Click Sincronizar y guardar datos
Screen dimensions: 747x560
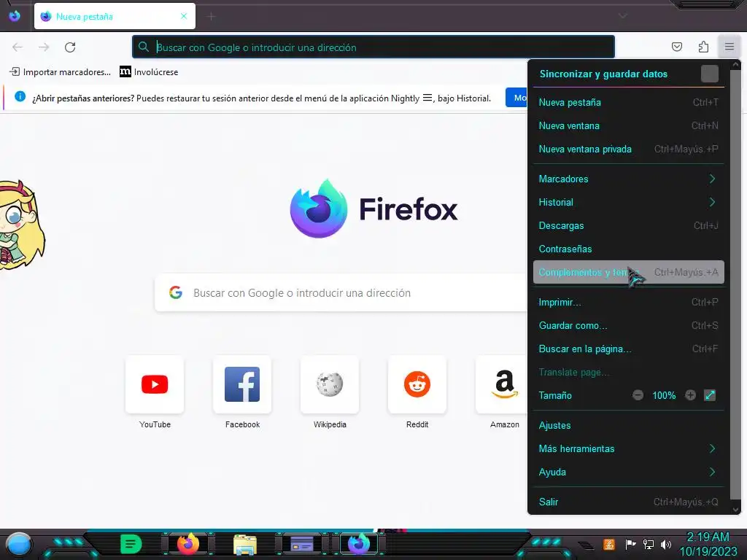(603, 74)
